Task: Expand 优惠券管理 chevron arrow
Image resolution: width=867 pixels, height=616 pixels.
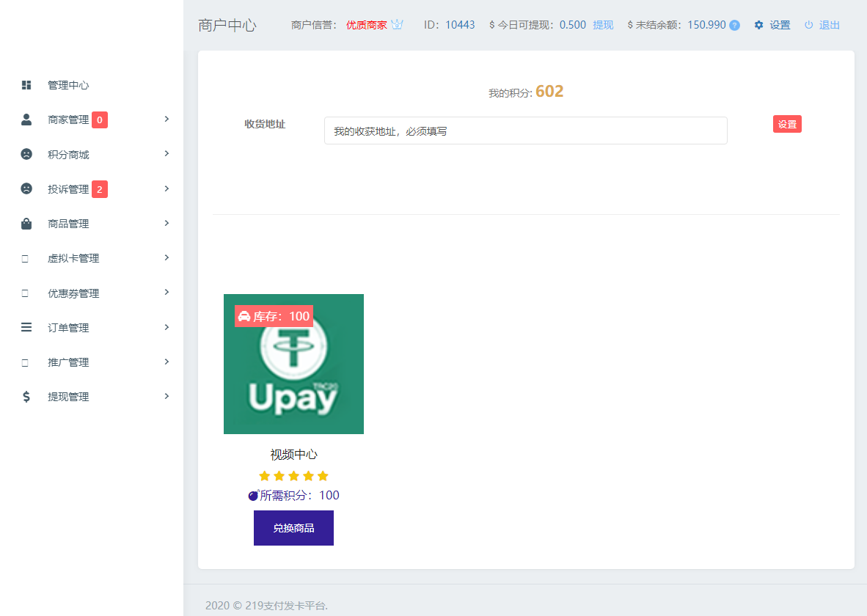Action: (167, 292)
